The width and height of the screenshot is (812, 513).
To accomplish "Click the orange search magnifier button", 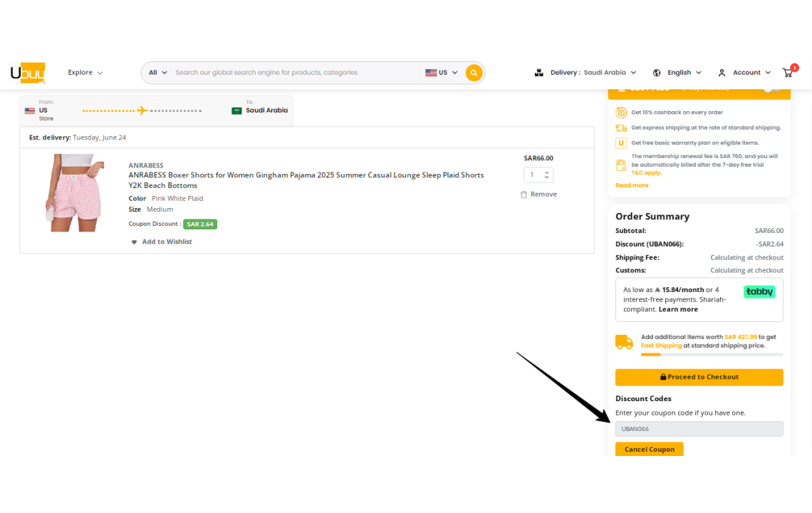I will pos(474,73).
